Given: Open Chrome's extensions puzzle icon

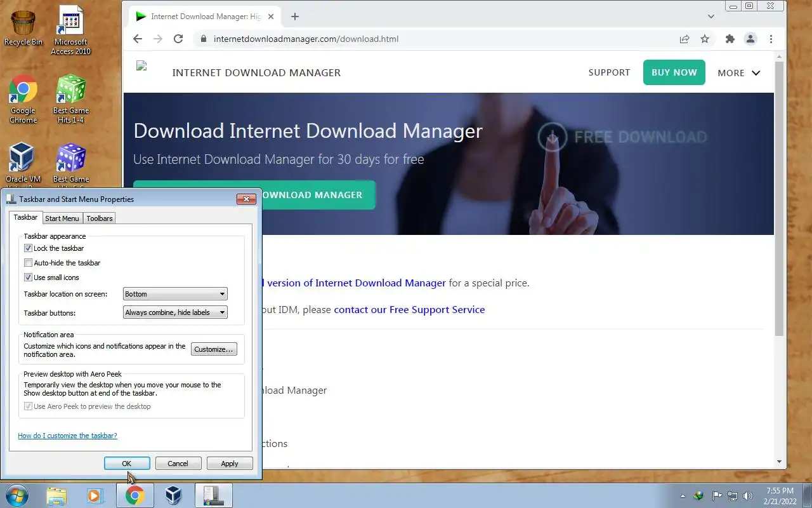Looking at the screenshot, I should 730,39.
